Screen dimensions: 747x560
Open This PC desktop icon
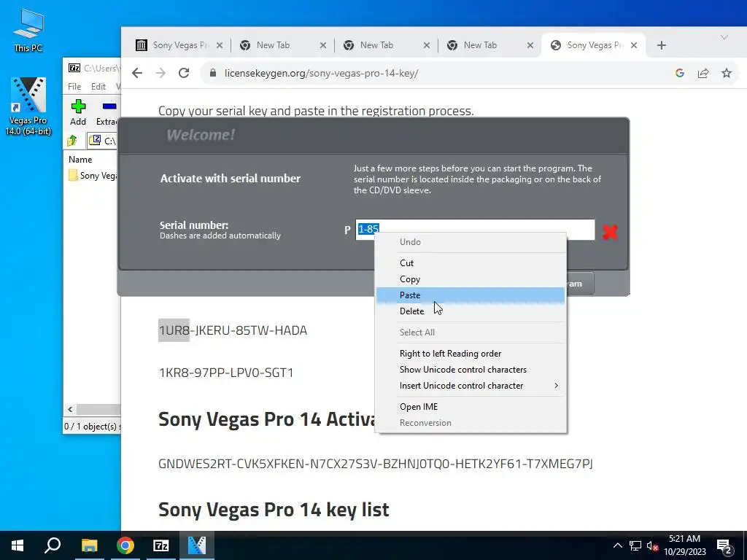(x=28, y=30)
